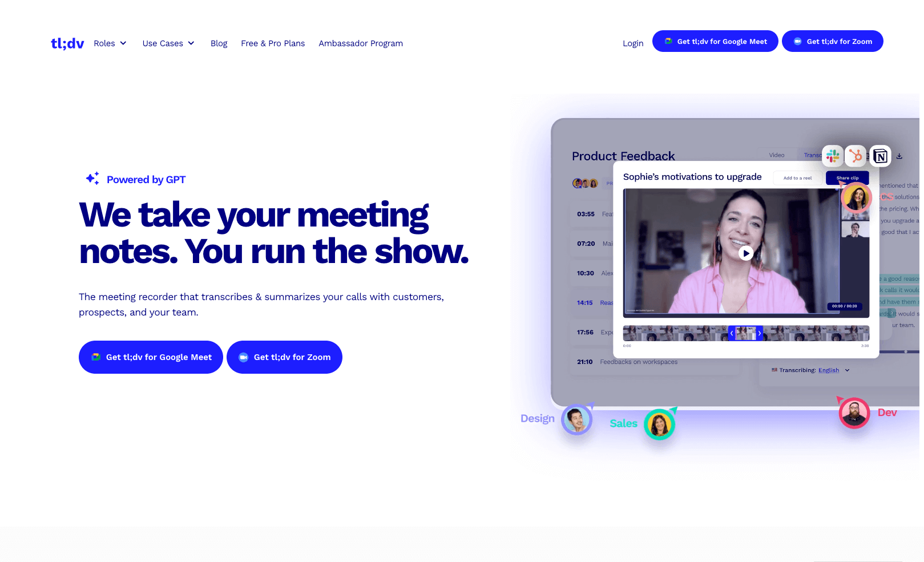Click the sparkle icon beside Powered by GPT

[92, 179]
